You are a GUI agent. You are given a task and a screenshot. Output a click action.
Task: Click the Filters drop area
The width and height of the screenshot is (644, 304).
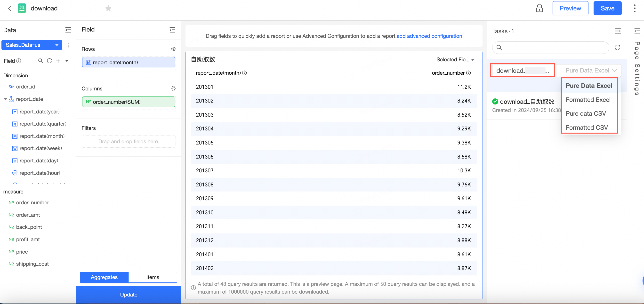tap(129, 142)
